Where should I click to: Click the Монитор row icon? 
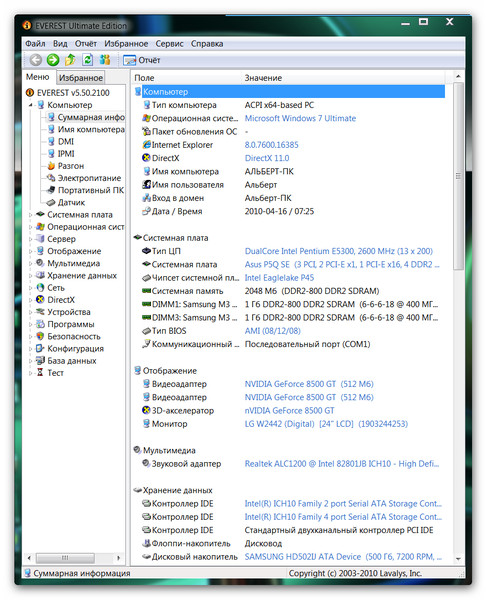point(147,424)
